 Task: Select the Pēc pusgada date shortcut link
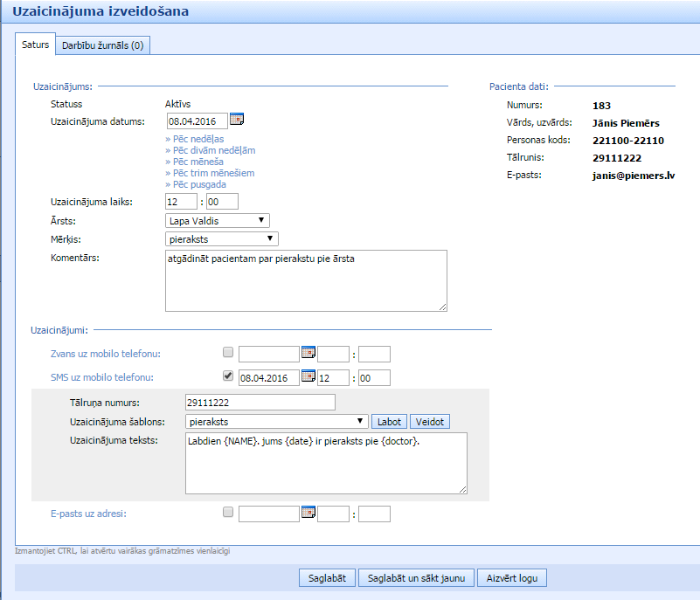pos(196,184)
